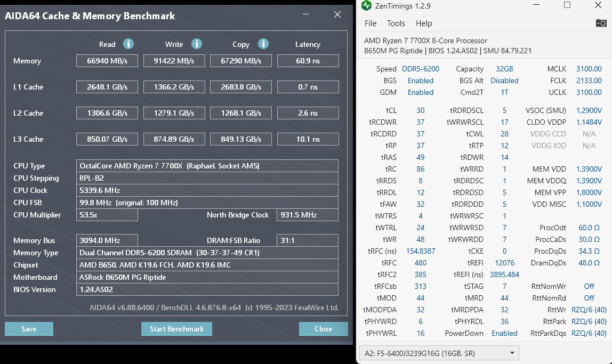Screen dimensions: 612x364
Task: Click the CPU Clock value 5339.6 MHz
Action: pos(207,190)
